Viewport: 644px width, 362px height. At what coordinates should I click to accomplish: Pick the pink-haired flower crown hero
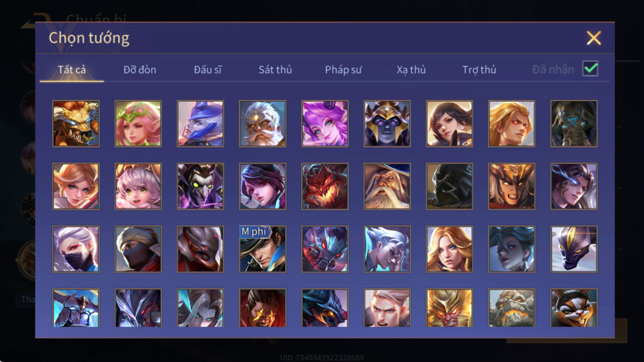[138, 124]
